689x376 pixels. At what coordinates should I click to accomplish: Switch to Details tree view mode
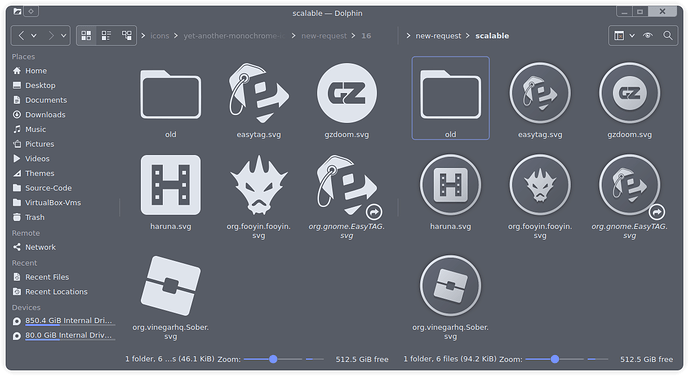point(127,36)
